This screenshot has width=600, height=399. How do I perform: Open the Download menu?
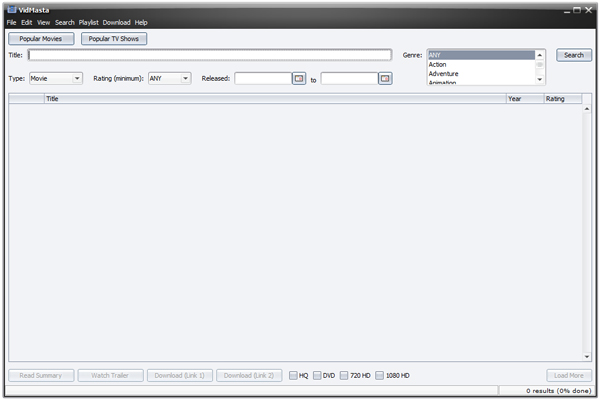pyautogui.click(x=116, y=23)
